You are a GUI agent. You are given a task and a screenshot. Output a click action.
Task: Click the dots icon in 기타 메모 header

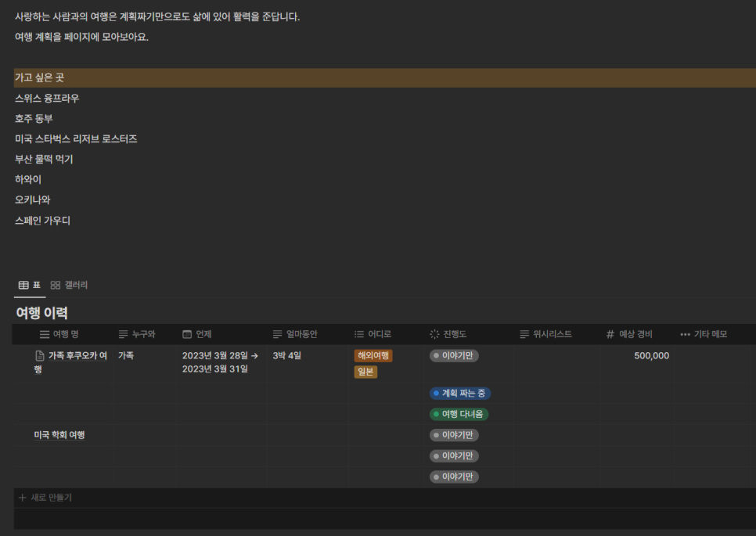coord(685,334)
